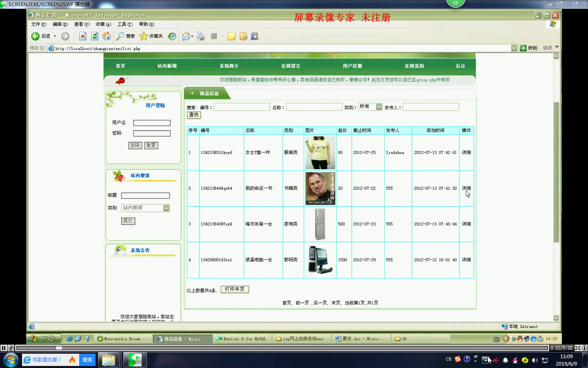
Task: Switch to Navicat 8 for MySQL taskbar window
Action: click(x=242, y=339)
